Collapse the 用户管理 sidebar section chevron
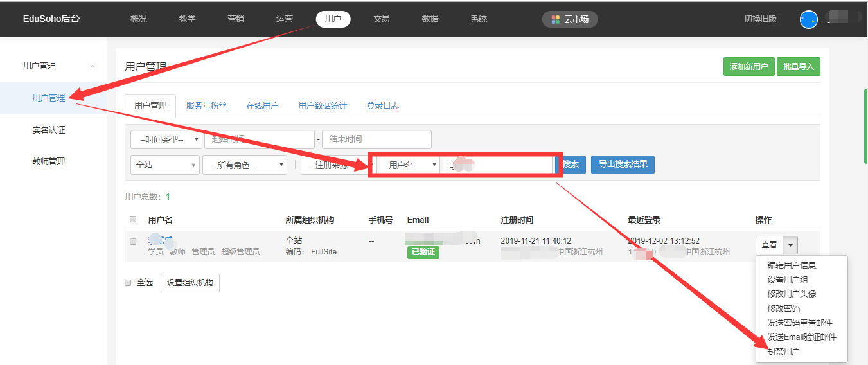 tap(93, 66)
